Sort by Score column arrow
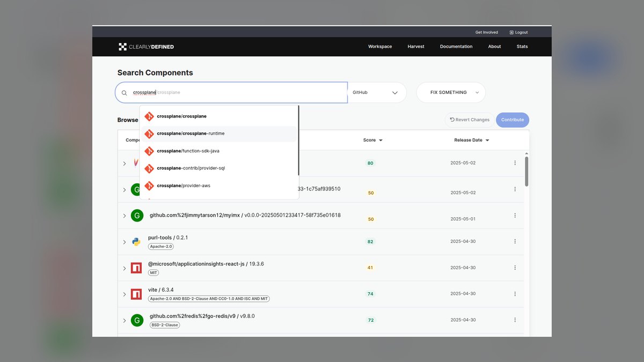The height and width of the screenshot is (362, 644). pos(380,141)
